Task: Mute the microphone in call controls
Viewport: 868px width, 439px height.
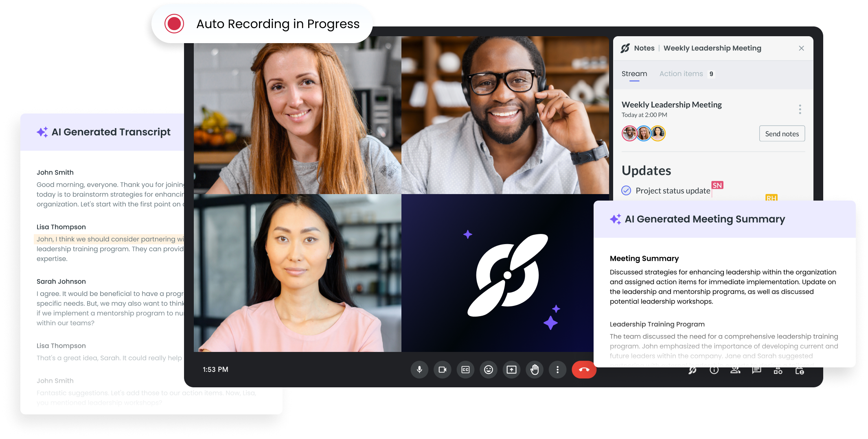Action: pos(419,369)
